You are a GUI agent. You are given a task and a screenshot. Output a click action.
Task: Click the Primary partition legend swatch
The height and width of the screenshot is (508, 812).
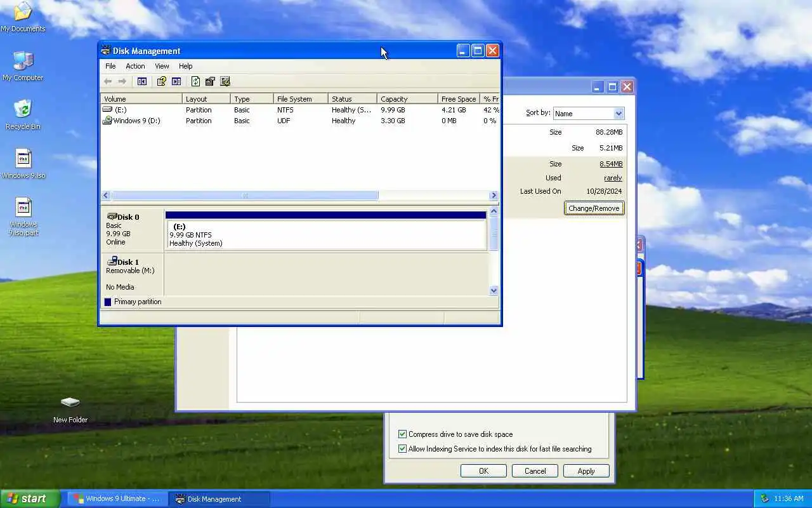tap(107, 302)
